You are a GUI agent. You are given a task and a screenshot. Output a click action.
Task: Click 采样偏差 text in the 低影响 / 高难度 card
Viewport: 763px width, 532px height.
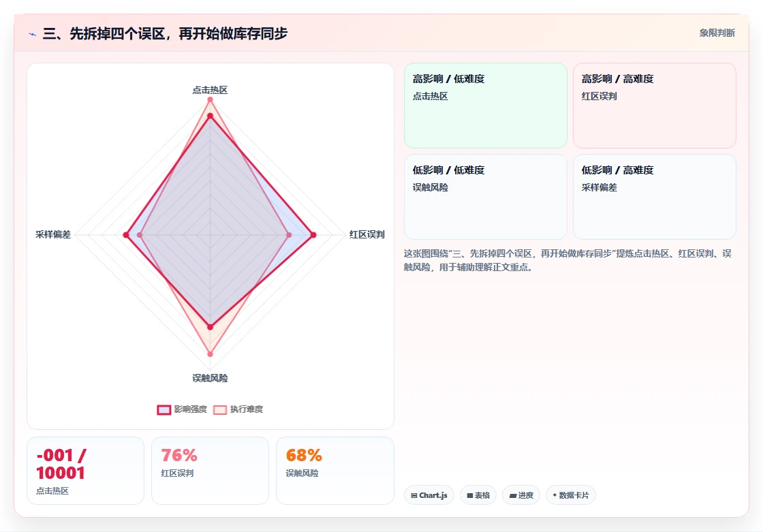tap(599, 187)
